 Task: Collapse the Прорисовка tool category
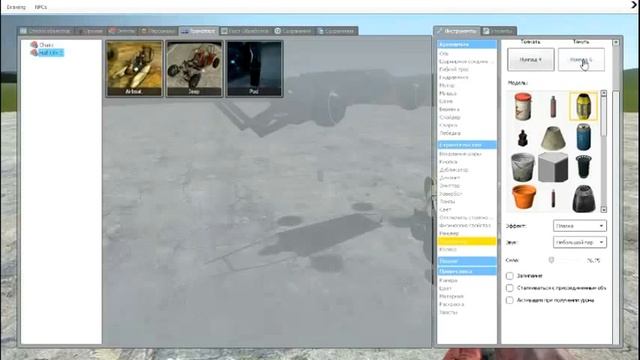pyautogui.click(x=467, y=271)
